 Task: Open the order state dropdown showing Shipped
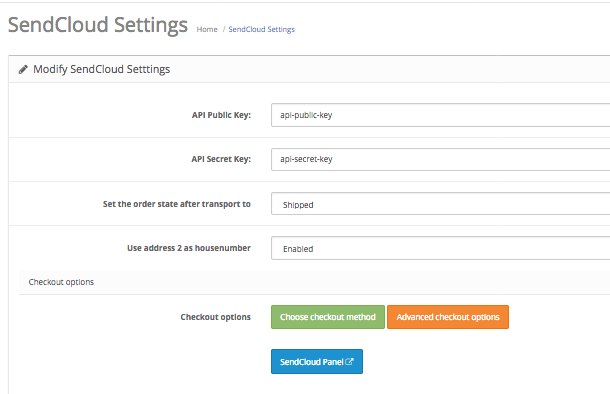(440, 203)
